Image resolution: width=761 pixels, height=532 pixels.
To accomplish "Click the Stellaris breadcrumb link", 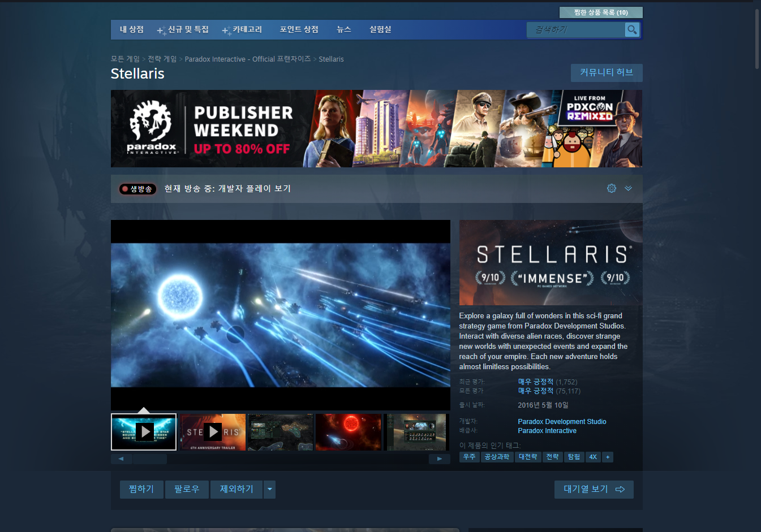I will click(x=331, y=59).
